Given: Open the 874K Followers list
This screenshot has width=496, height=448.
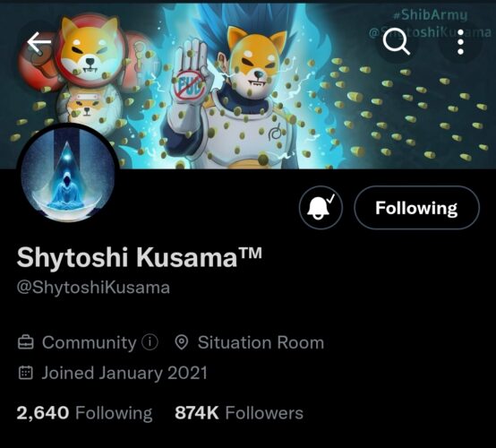Looking at the screenshot, I should coord(239,413).
